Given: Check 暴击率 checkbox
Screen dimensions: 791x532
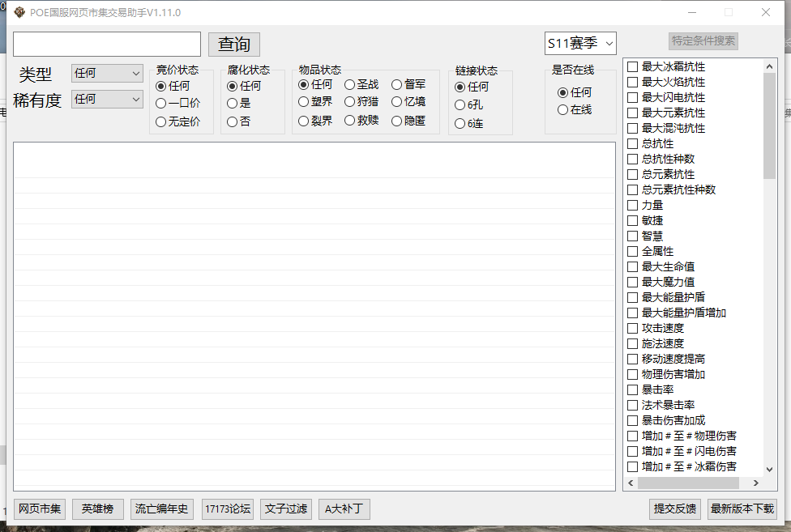Looking at the screenshot, I should pyautogui.click(x=633, y=390).
